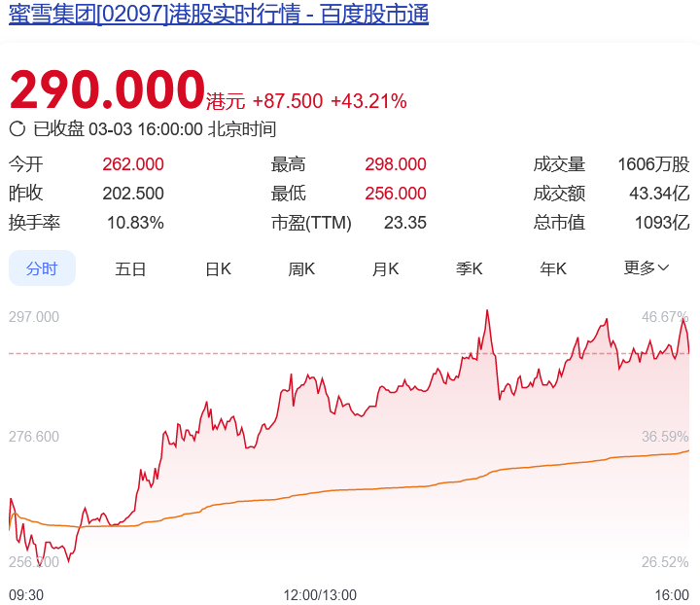700x605 pixels.
Task: Click the 今开 value 262.000
Action: coord(133,164)
